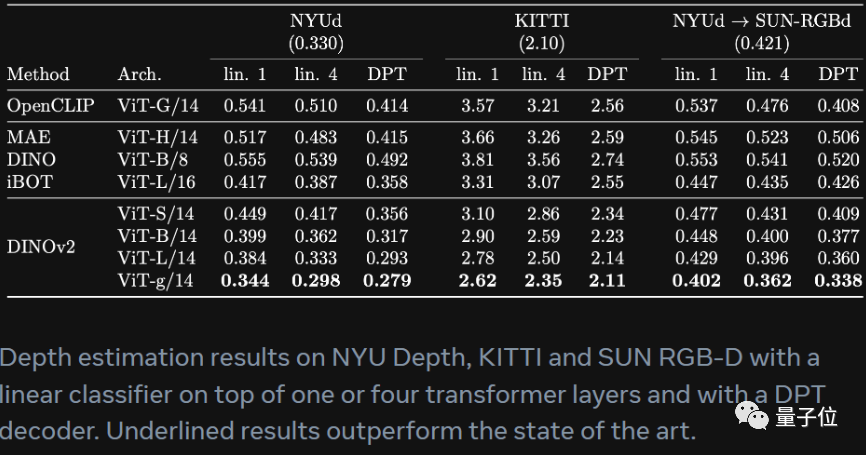Click the bold 2.11 KITTI value
The height and width of the screenshot is (455, 866).
point(606,280)
